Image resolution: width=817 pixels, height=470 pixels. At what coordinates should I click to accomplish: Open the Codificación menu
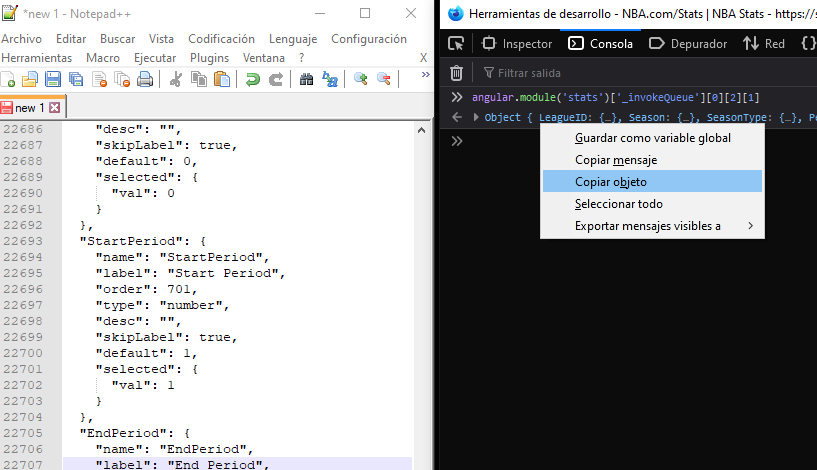click(x=221, y=39)
